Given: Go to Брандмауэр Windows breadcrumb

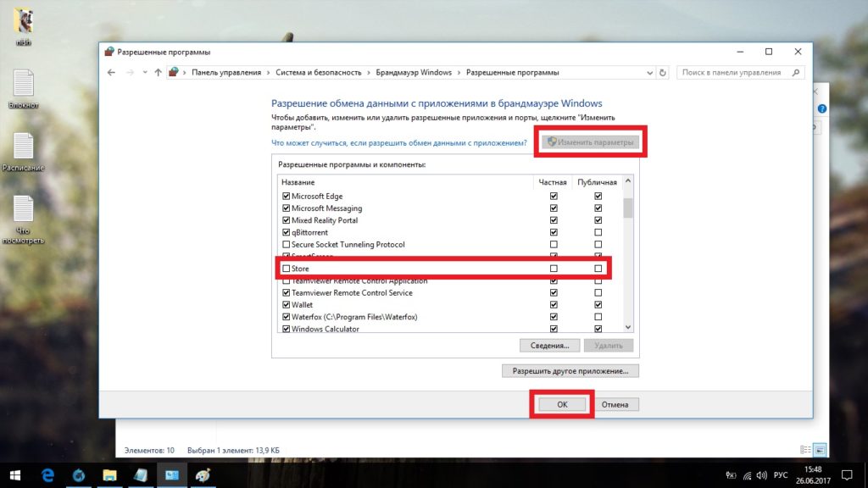Looking at the screenshot, I should point(414,73).
